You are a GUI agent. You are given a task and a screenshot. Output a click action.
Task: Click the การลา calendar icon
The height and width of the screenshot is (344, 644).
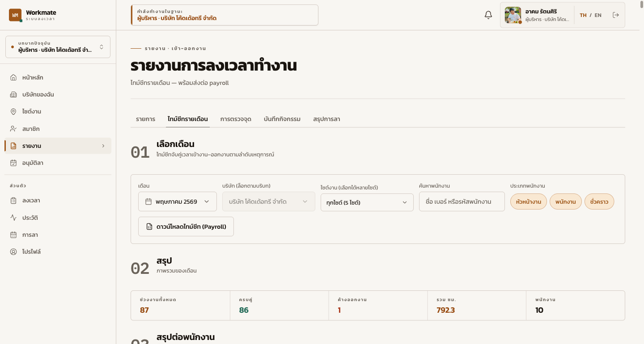tap(13, 235)
